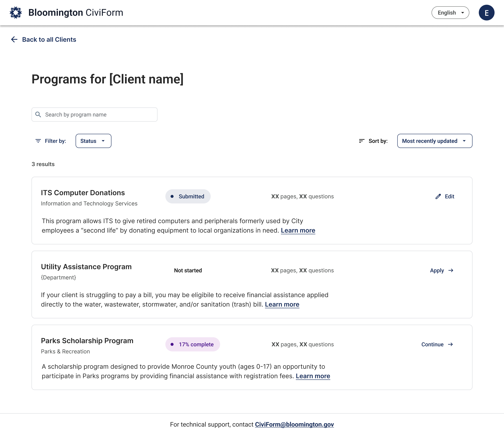Click the Continue arrow for Parks Scholarship Program

click(x=450, y=344)
